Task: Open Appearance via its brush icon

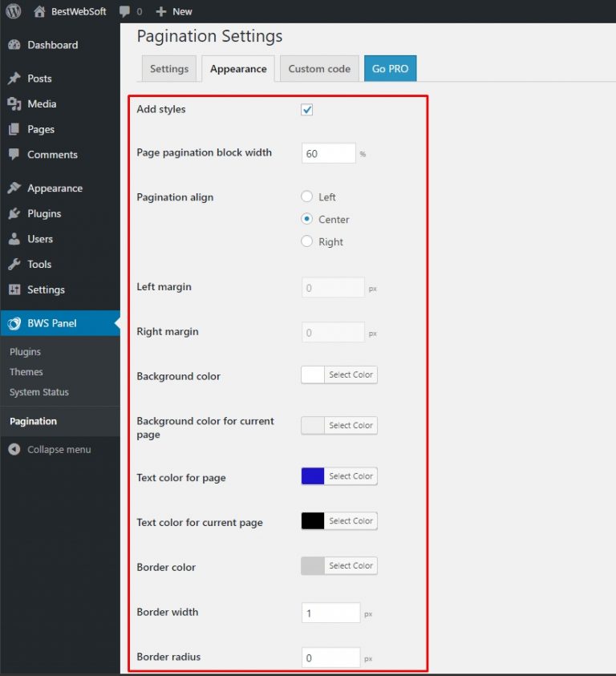Action: point(14,188)
